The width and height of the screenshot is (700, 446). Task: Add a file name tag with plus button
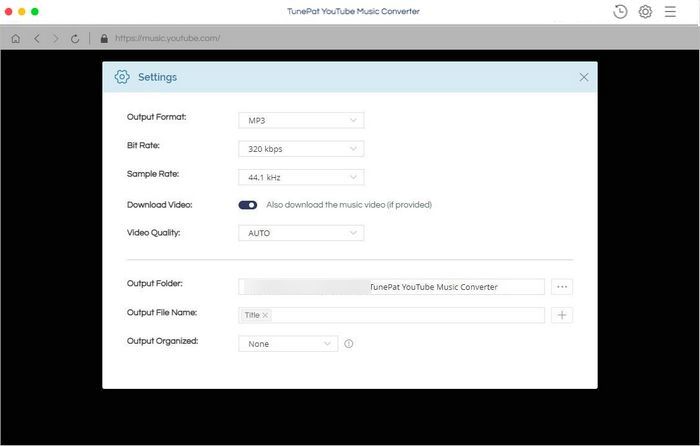coord(562,315)
